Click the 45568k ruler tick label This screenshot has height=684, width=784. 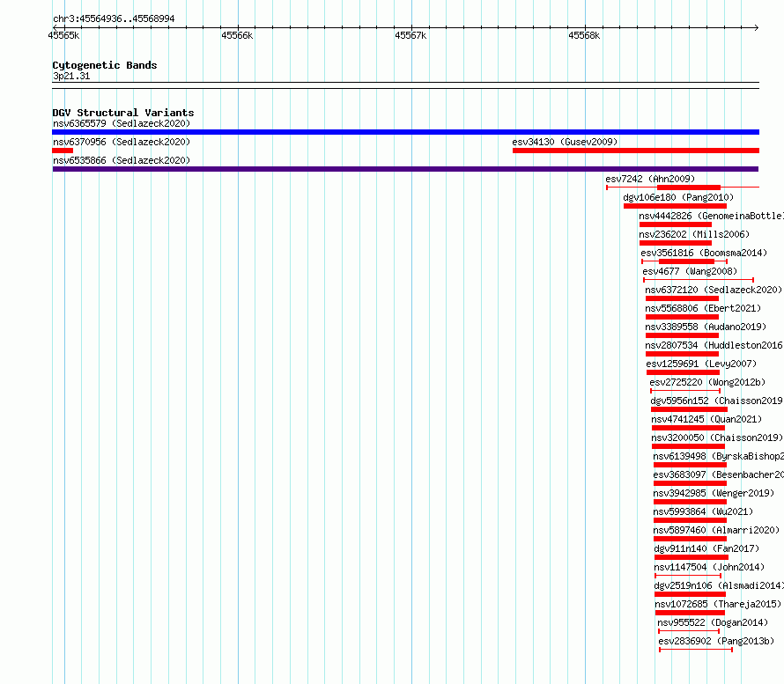click(x=584, y=35)
